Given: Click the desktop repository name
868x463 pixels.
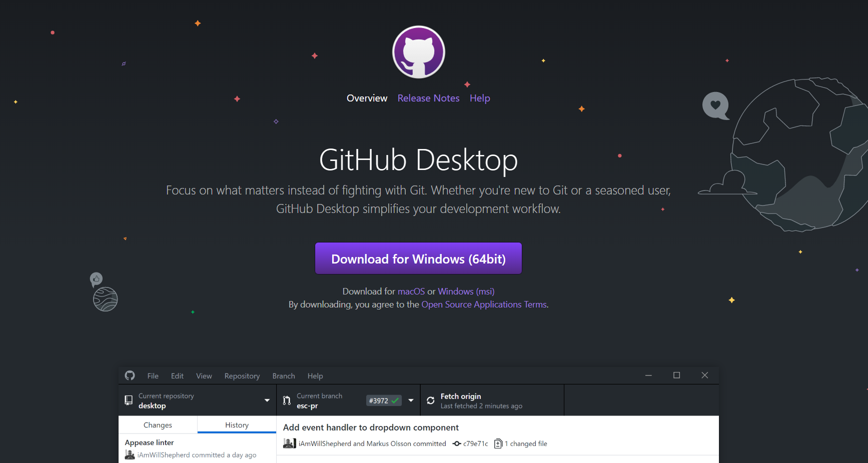Looking at the screenshot, I should (x=152, y=406).
